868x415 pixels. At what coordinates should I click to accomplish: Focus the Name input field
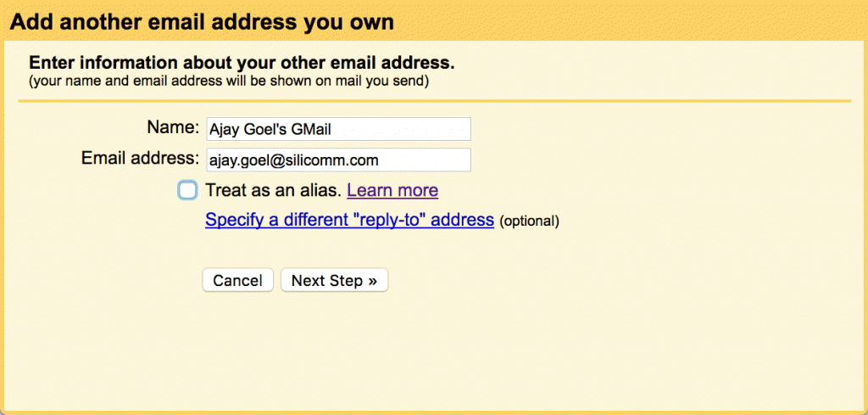coord(338,129)
